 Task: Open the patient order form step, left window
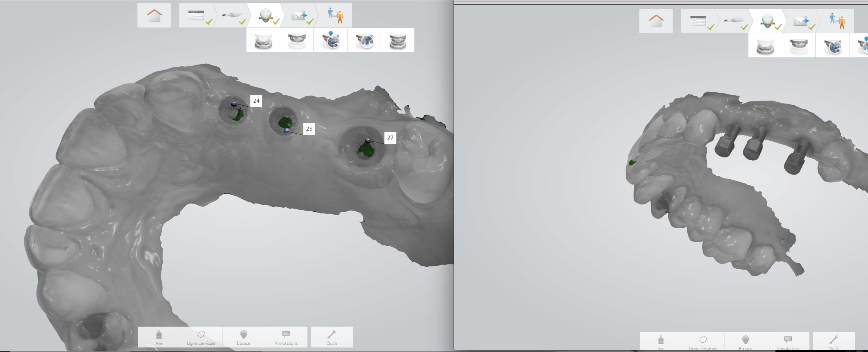[x=197, y=16]
